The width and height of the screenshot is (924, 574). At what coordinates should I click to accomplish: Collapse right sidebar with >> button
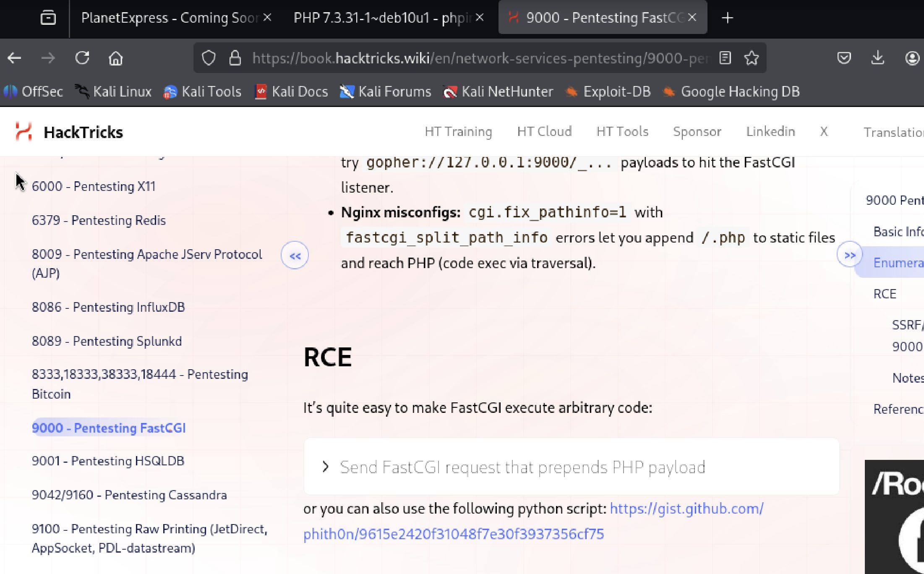click(850, 255)
